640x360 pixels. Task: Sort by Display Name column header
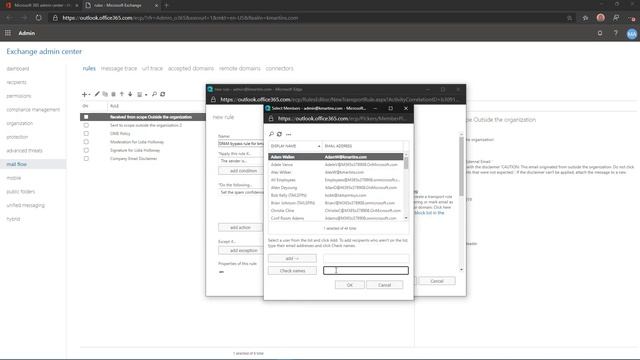[x=295, y=146]
